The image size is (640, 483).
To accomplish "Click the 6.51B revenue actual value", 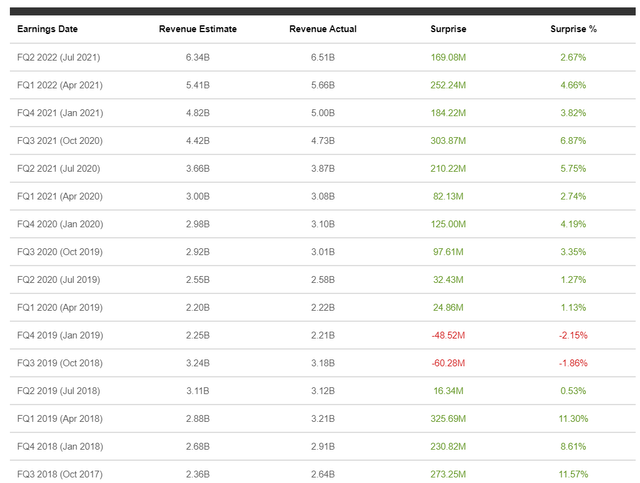I will (x=323, y=58).
